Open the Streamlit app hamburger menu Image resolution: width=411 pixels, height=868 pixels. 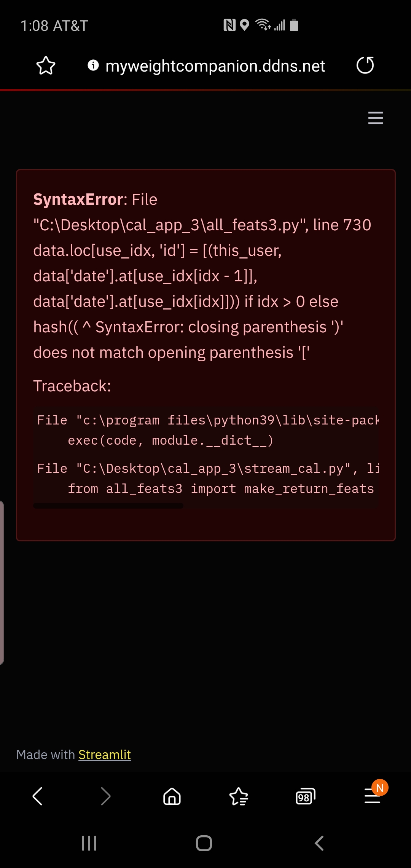click(375, 118)
